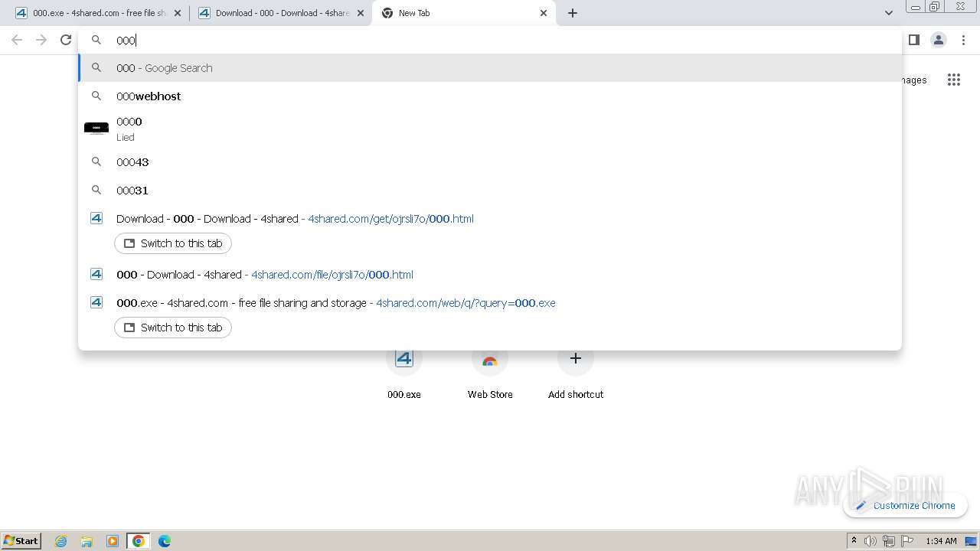Viewport: 980px width, 551px height.
Task: Reload the page with the refresh icon
Action: tap(66, 40)
